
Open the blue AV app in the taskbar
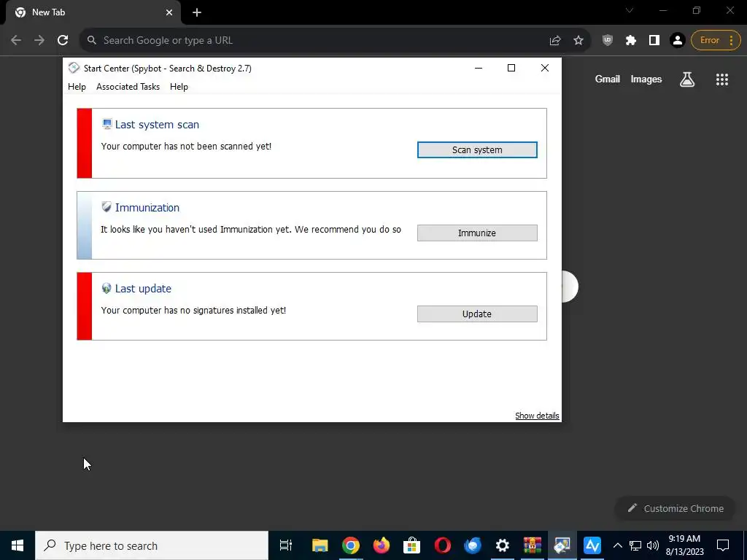[592, 545]
